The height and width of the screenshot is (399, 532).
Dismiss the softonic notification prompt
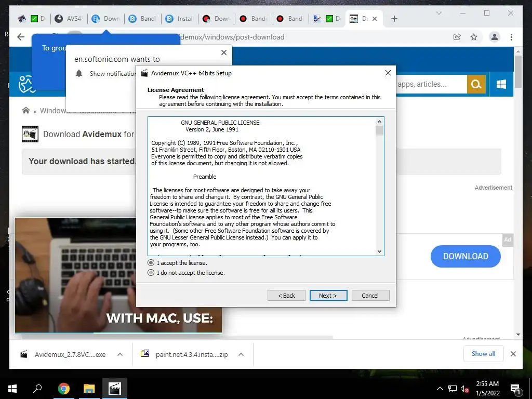click(x=223, y=52)
